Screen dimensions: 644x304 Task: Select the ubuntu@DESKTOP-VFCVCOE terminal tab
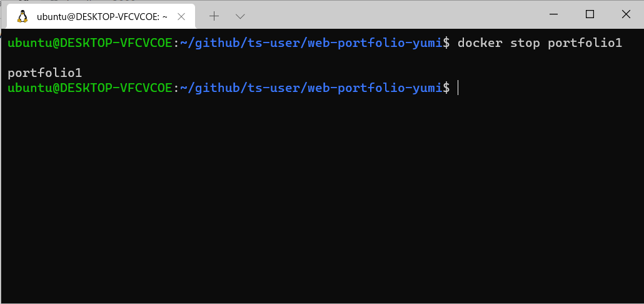point(101,16)
